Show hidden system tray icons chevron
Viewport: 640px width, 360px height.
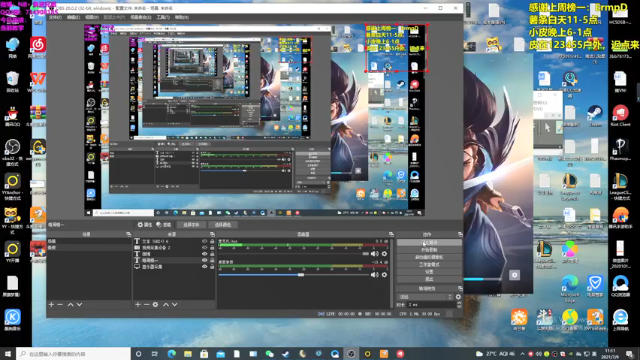coord(522,354)
